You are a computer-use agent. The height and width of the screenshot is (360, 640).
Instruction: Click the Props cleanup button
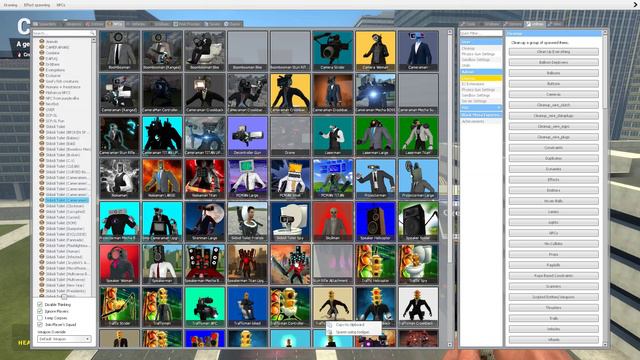[553, 254]
